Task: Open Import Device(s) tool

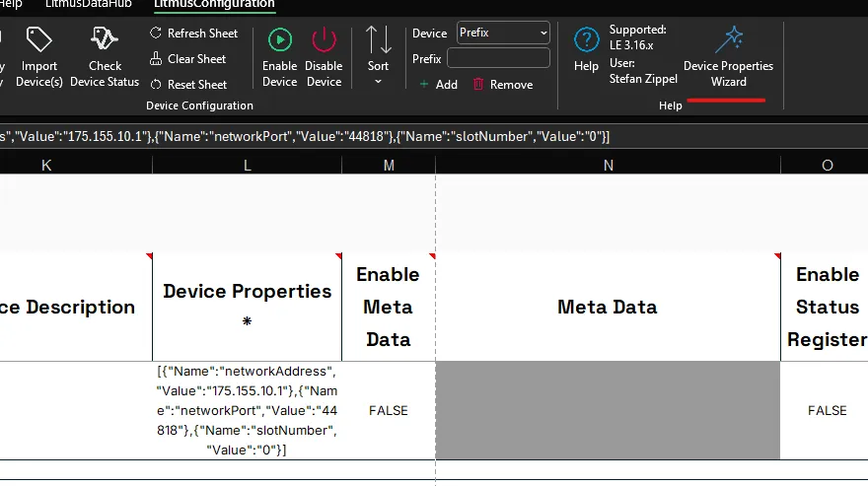Action: tap(38, 56)
